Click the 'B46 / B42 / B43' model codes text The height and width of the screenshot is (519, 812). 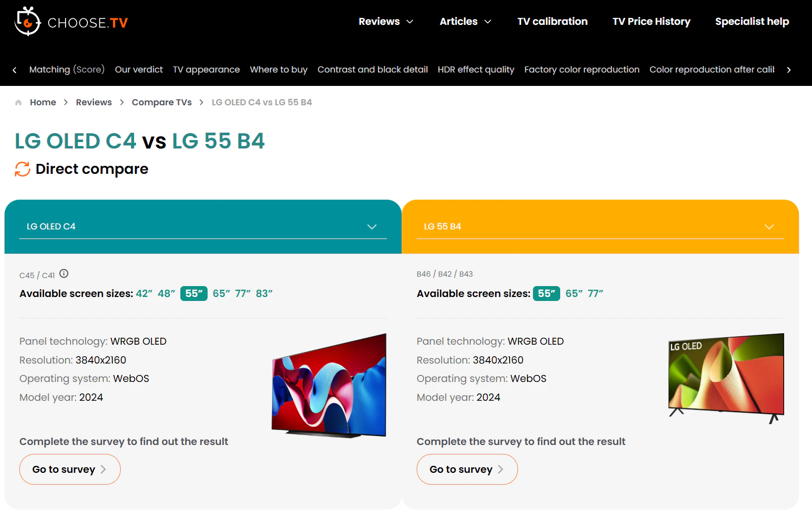point(444,274)
